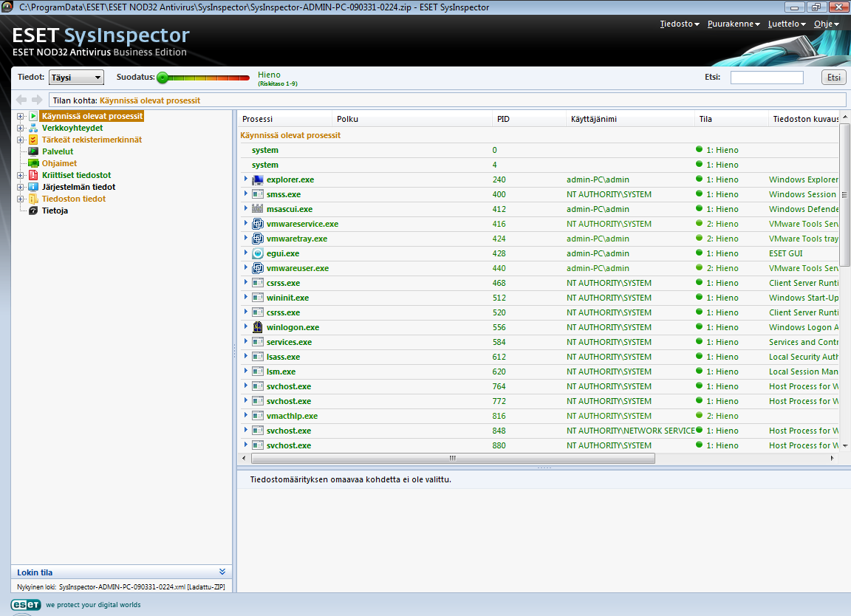This screenshot has height=616, width=851.
Task: Sort by the Tila column header
Action: point(731,119)
